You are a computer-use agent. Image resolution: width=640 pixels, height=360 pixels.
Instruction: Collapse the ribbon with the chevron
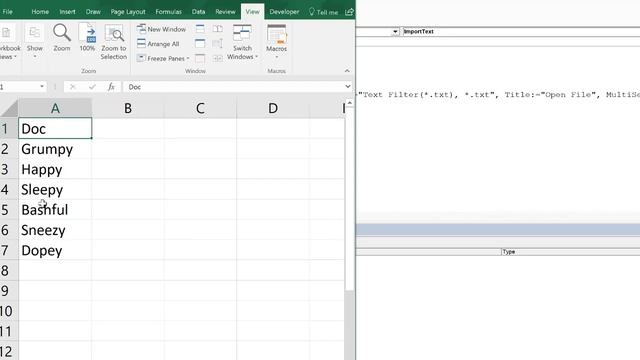click(347, 71)
